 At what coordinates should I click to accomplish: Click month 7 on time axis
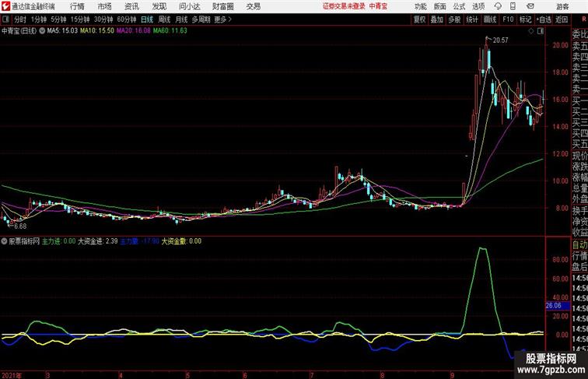312,375
